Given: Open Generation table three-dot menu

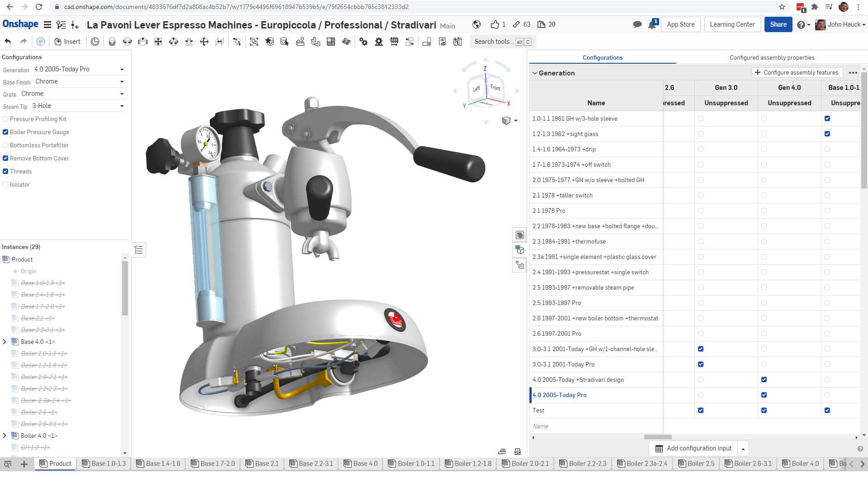Looking at the screenshot, I should click(x=853, y=73).
